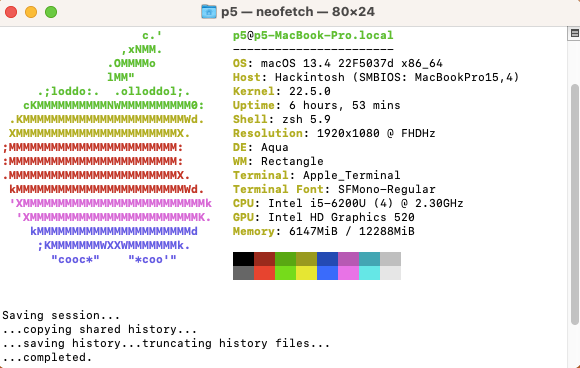Click the dark blue color block
580x368 pixels.
pos(327,259)
